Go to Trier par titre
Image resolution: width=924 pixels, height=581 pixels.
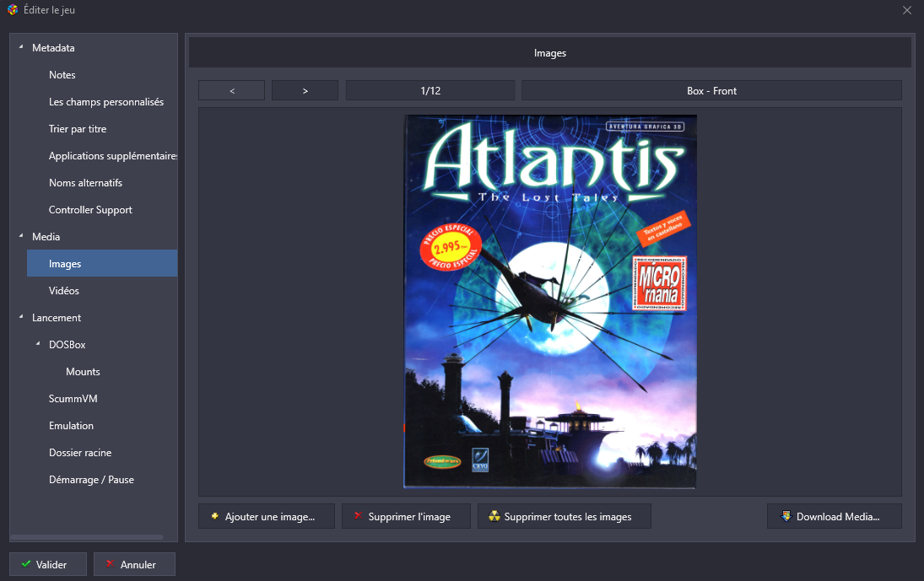78,129
